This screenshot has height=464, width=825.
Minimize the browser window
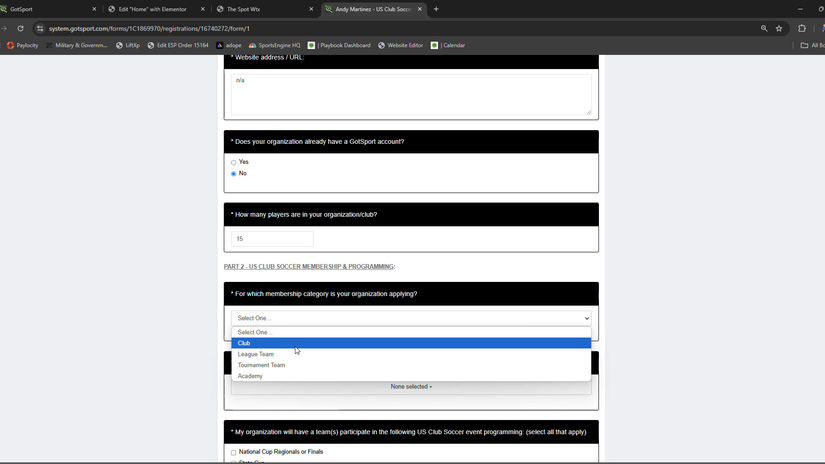[x=800, y=9]
